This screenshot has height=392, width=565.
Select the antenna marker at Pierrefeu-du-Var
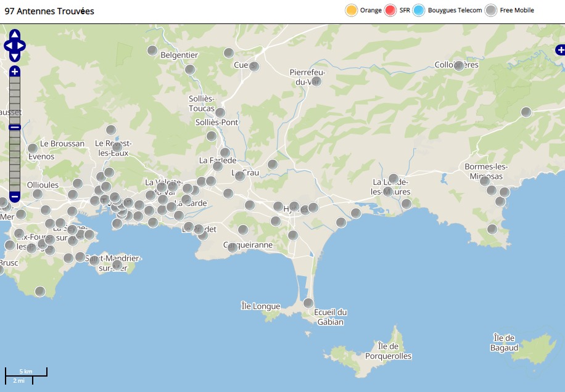[x=316, y=81]
